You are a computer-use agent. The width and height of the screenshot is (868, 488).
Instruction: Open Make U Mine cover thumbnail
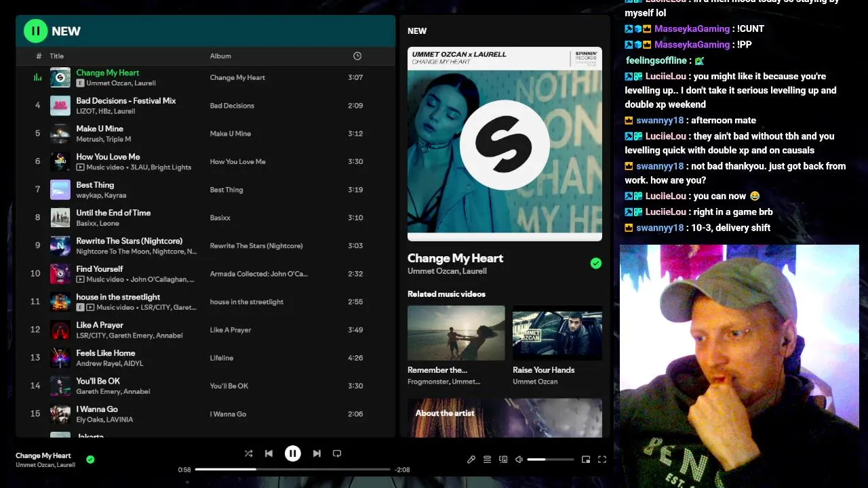click(60, 134)
